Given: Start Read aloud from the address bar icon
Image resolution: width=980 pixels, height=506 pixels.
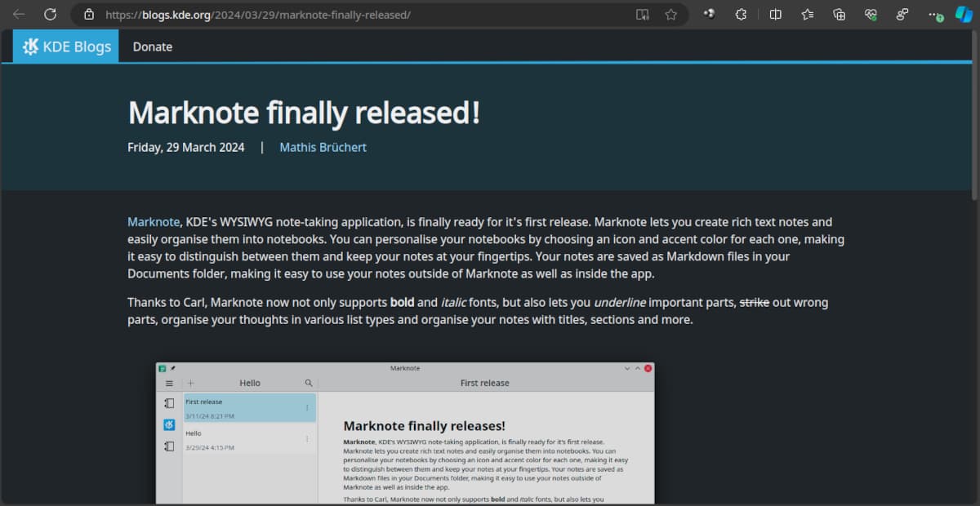Looking at the screenshot, I should pos(643,14).
